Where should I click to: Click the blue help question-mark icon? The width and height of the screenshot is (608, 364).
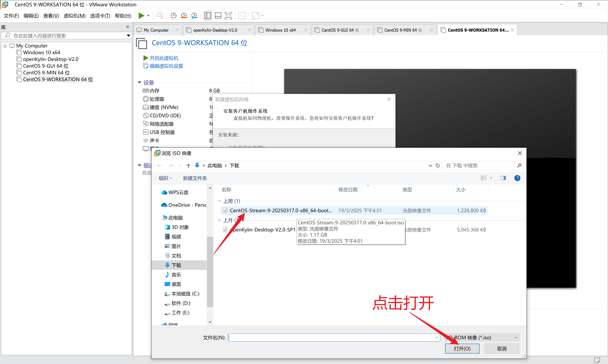point(517,178)
